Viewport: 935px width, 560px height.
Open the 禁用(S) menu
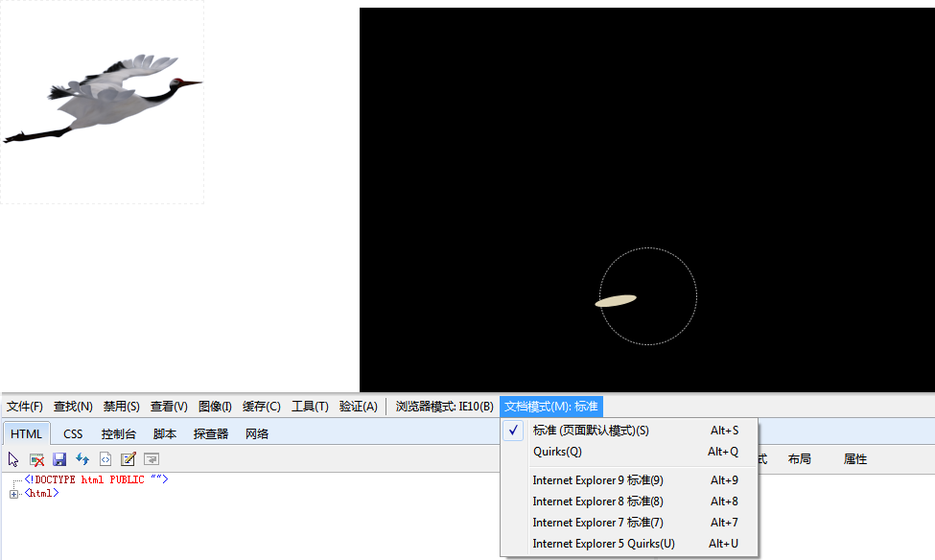tap(121, 407)
